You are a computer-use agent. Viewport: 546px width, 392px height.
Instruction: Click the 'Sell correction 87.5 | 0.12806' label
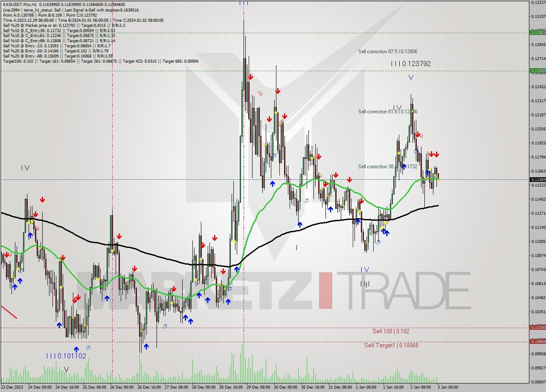tap(388, 52)
